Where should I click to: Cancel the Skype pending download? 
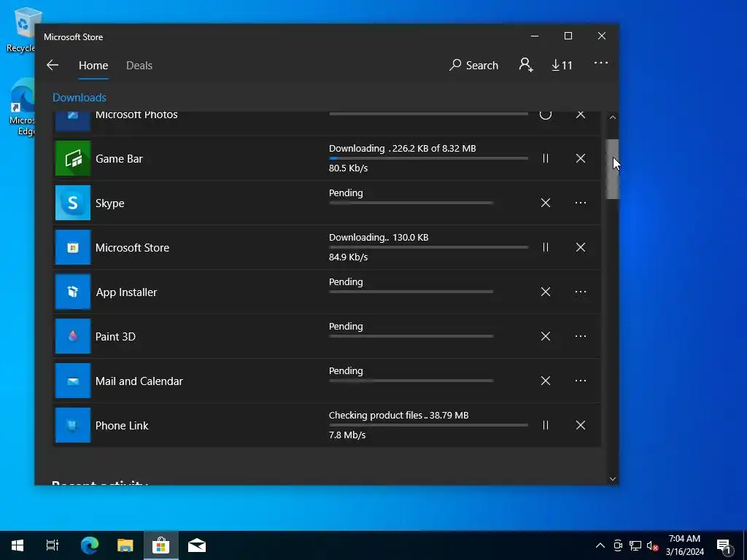coord(546,203)
